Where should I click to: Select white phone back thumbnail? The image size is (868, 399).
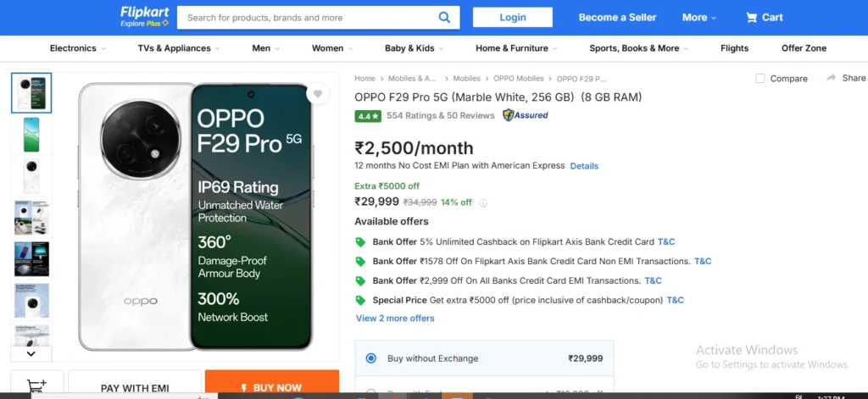pos(31,176)
